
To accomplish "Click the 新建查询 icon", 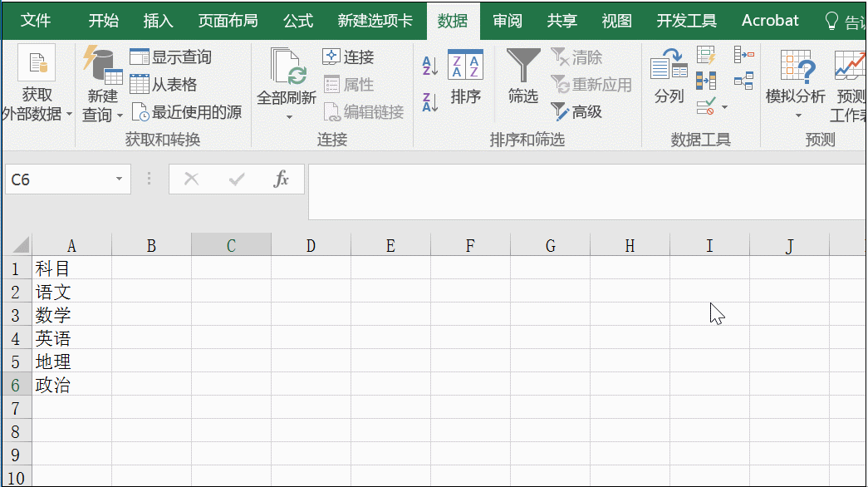I will 102,66.
